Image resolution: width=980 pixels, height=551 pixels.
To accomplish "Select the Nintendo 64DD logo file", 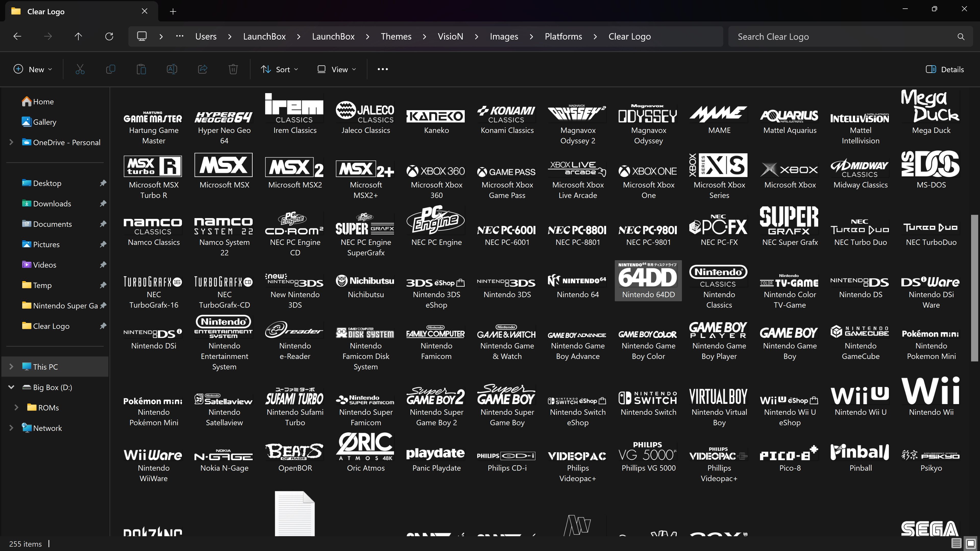I will click(648, 281).
